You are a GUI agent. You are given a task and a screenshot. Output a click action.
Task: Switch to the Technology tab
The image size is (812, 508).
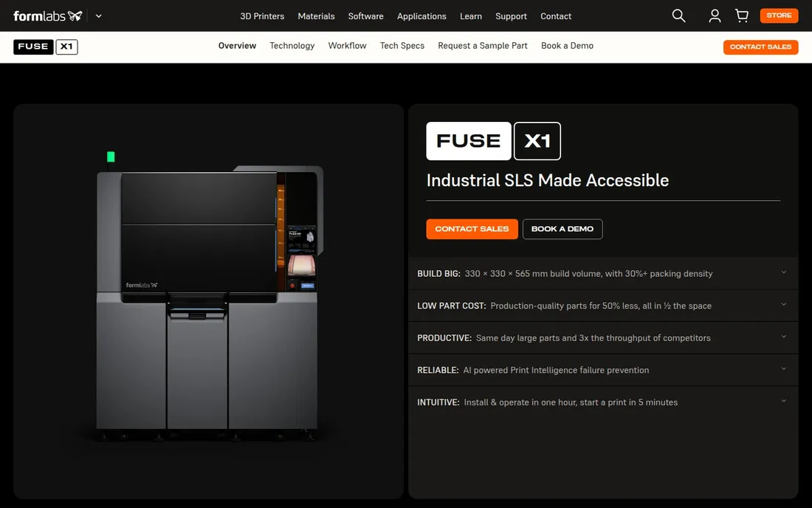coord(292,46)
